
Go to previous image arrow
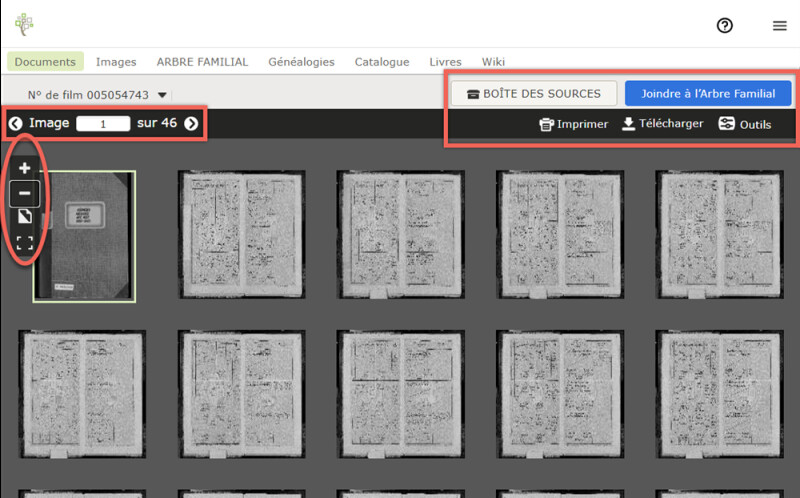16,123
